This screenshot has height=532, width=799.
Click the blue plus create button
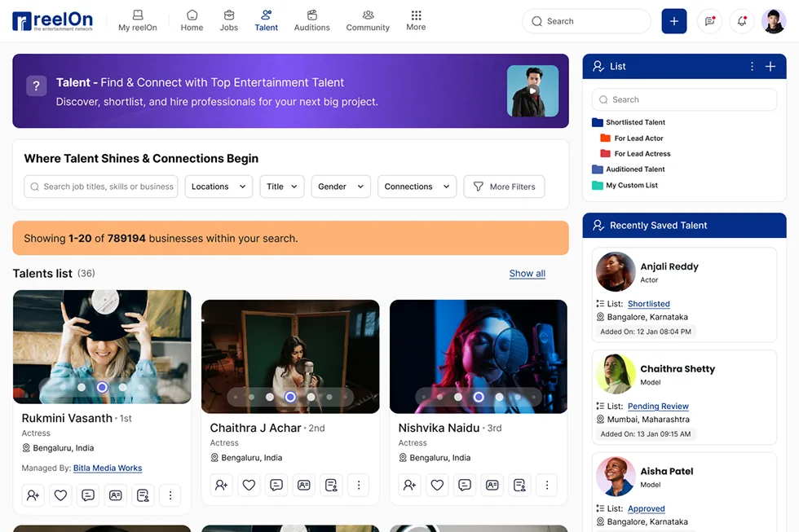673,21
